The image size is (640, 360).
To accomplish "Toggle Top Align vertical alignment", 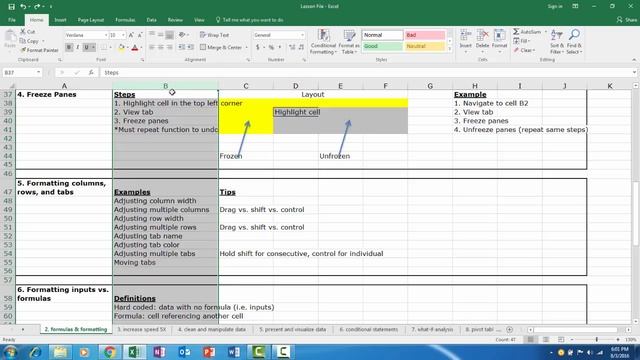I will [x=152, y=35].
